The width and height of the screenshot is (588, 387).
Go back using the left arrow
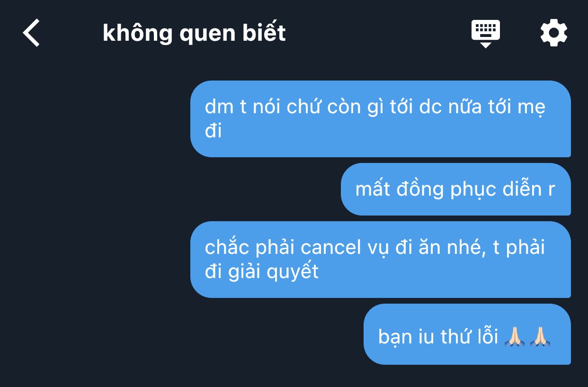click(31, 33)
